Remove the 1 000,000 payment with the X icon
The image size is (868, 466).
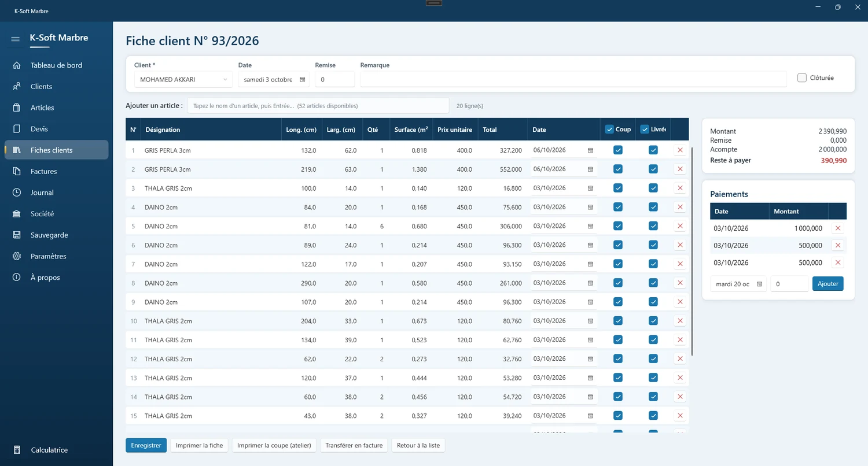pyautogui.click(x=837, y=228)
